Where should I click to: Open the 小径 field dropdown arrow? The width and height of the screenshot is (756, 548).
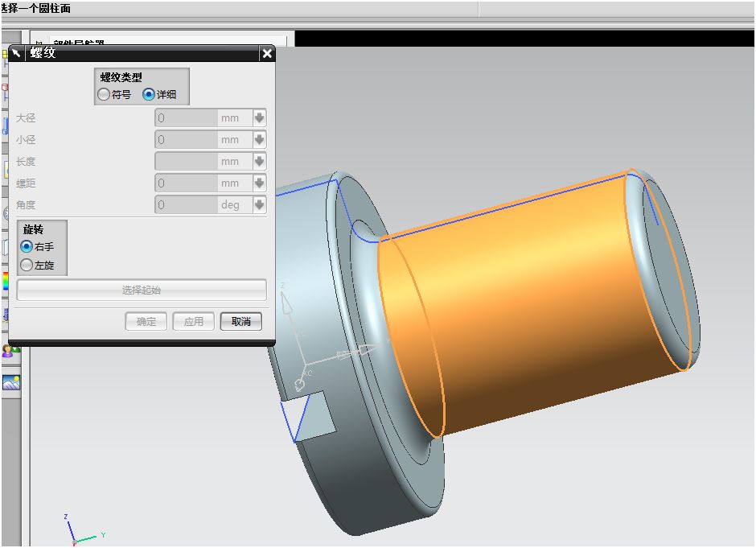point(260,139)
